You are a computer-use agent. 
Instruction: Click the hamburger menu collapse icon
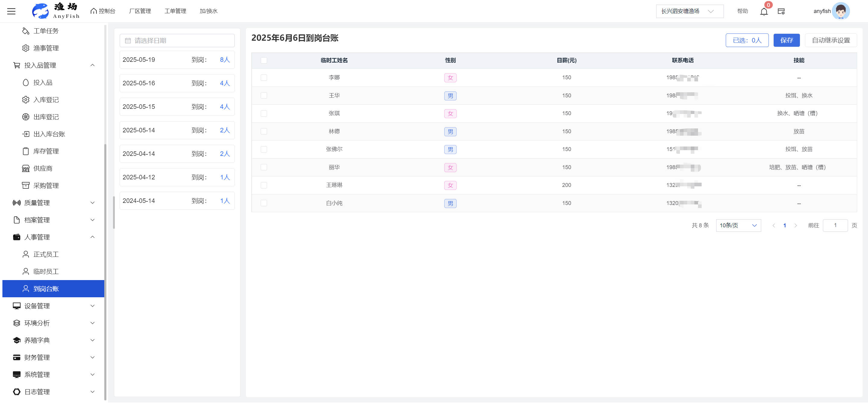pyautogui.click(x=11, y=11)
